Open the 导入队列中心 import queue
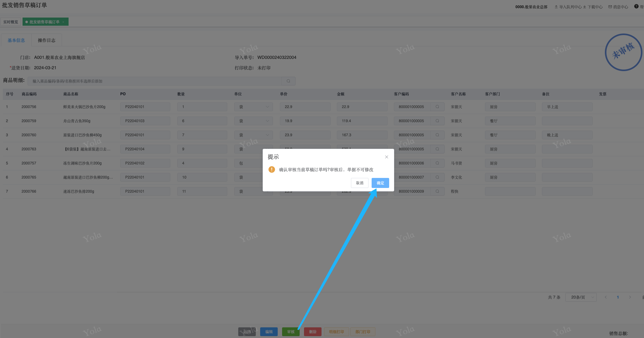The width and height of the screenshot is (644, 338). coord(568,7)
